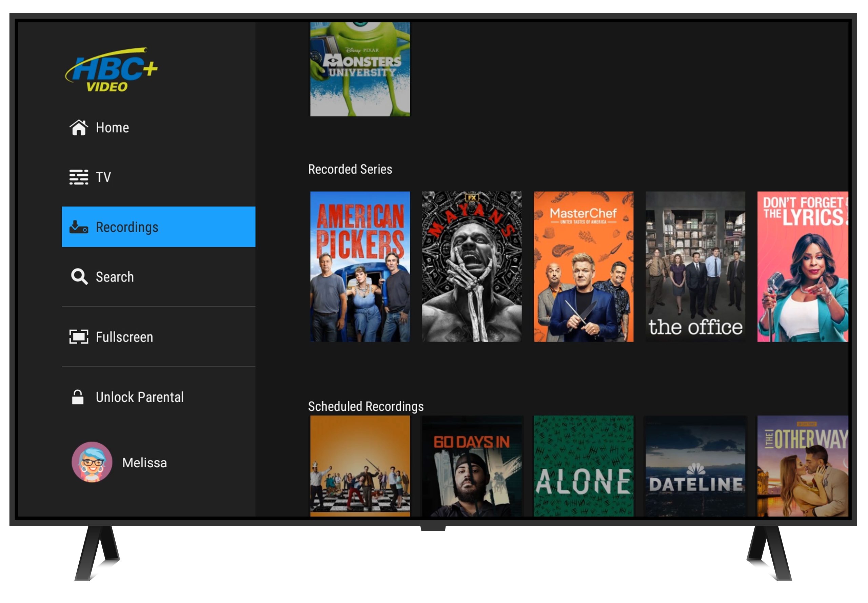Choose Unlock Parental label
This screenshot has width=868, height=603.
139,397
